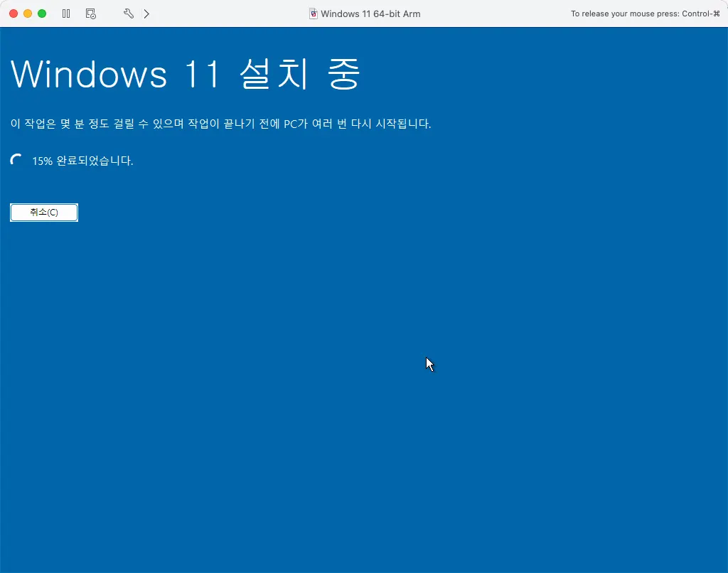Pause the virtual machine

click(66, 14)
